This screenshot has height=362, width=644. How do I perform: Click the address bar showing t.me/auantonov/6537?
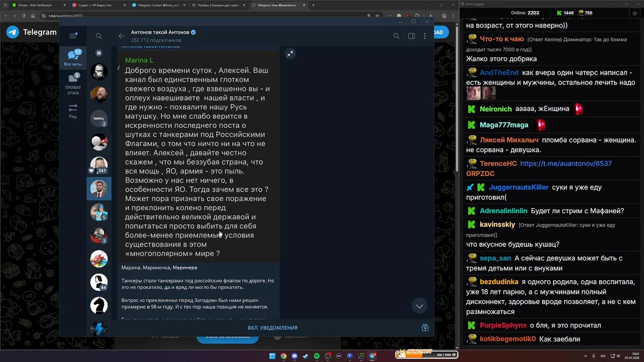click(65, 16)
